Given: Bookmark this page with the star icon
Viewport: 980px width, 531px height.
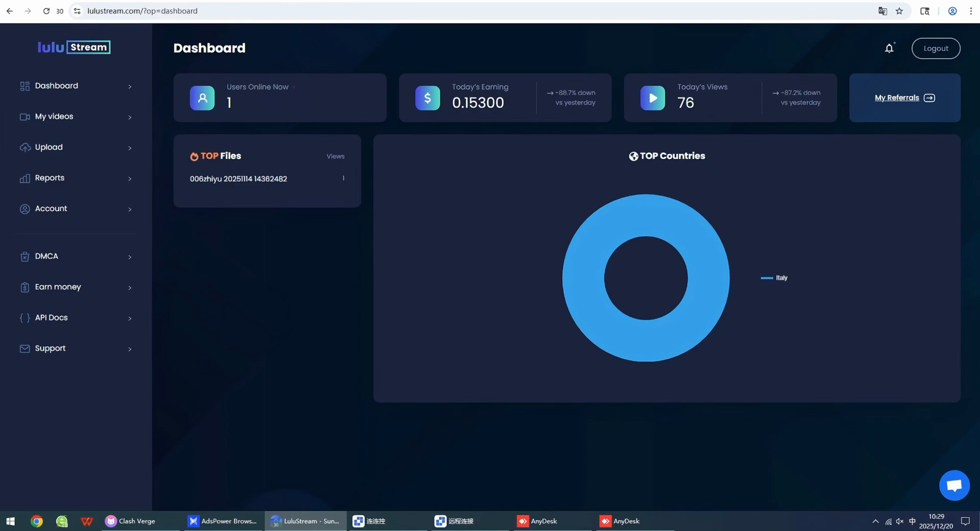Looking at the screenshot, I should tap(899, 11).
